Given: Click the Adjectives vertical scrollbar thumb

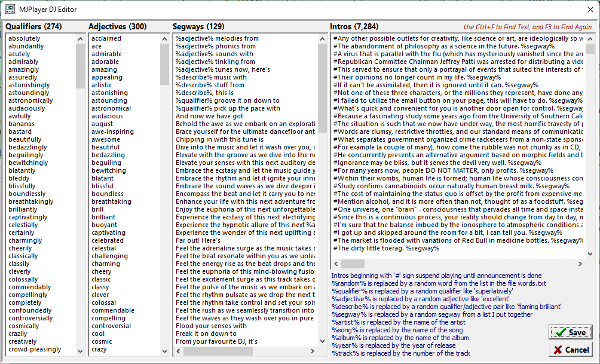Looking at the screenshot, I should click(164, 64).
